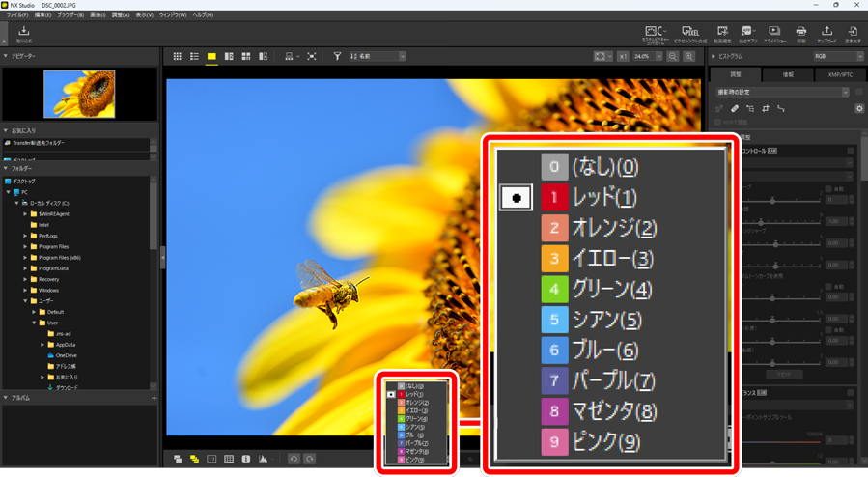Click the x1 zoom button
Screen dimensions: 868x477
623,57
